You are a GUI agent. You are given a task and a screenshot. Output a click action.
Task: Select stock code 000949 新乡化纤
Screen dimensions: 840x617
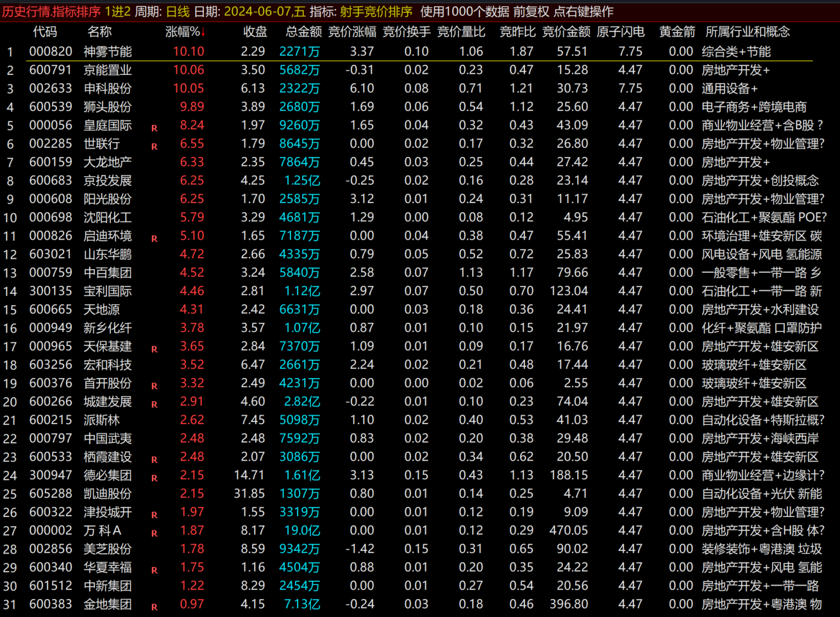[51, 328]
